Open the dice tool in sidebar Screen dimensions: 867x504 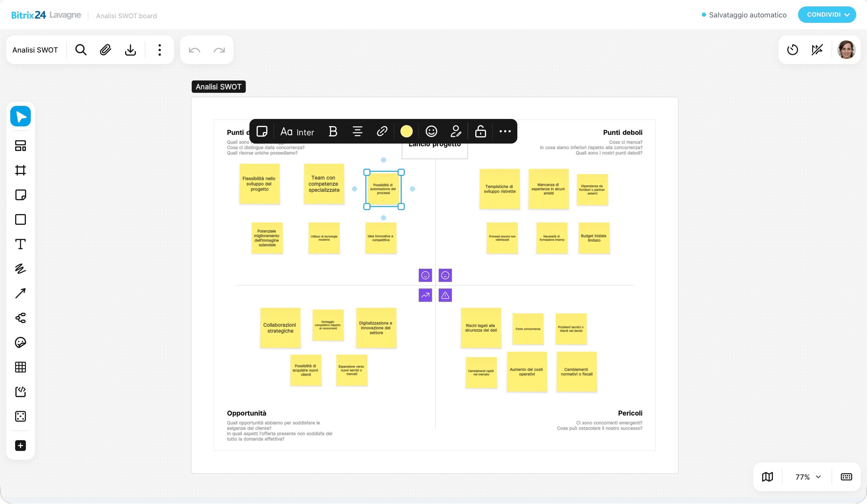[x=20, y=416]
